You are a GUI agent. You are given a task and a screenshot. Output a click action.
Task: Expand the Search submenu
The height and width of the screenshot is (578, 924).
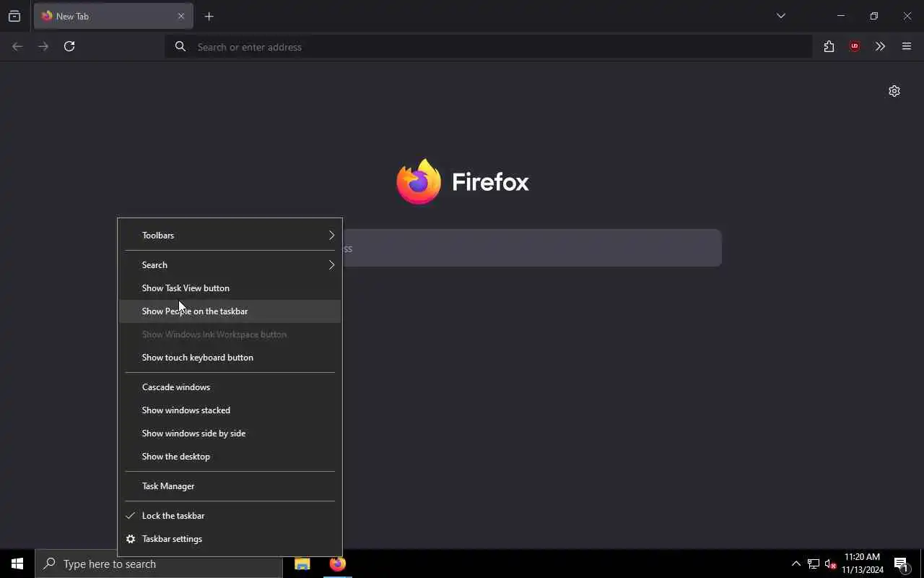pyautogui.click(x=230, y=265)
